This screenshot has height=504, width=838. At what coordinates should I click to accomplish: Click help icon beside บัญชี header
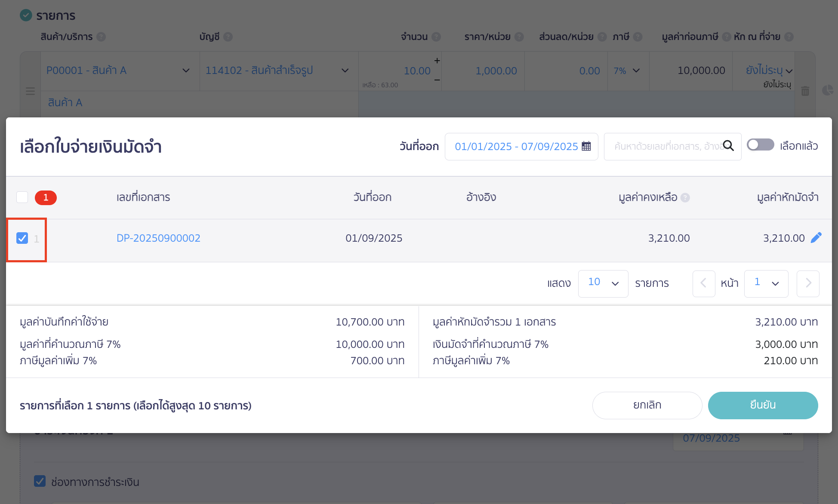(x=228, y=37)
